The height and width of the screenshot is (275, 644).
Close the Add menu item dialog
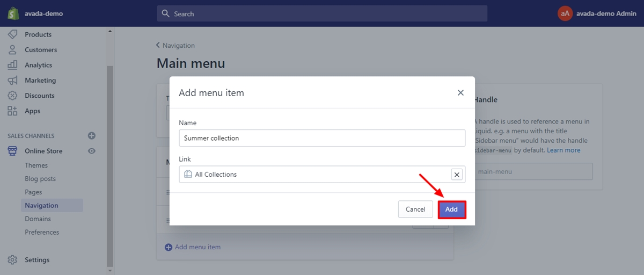tap(460, 92)
